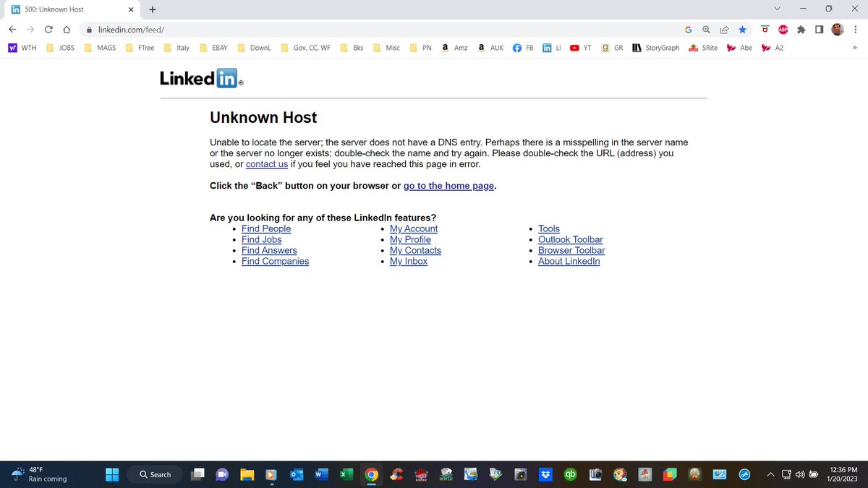Viewport: 868px width, 488px height.
Task: Click the lock icon in address bar
Action: click(x=90, y=30)
